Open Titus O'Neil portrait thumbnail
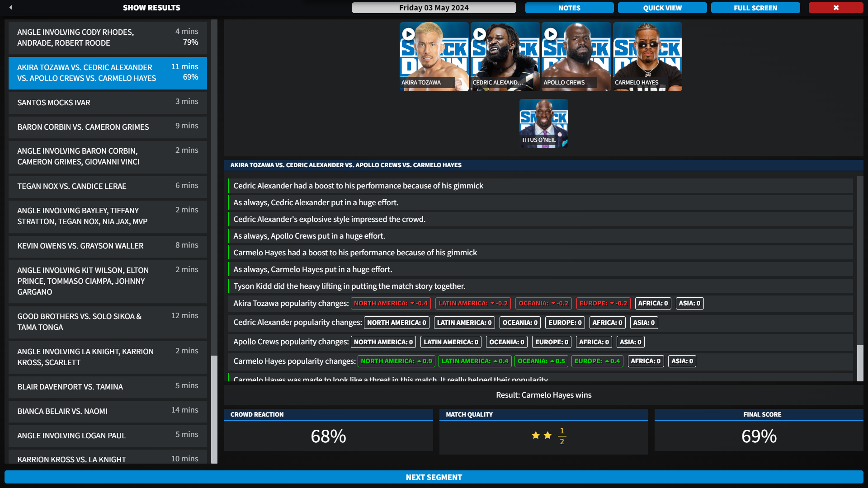Image resolution: width=868 pixels, height=488 pixels. (543, 123)
